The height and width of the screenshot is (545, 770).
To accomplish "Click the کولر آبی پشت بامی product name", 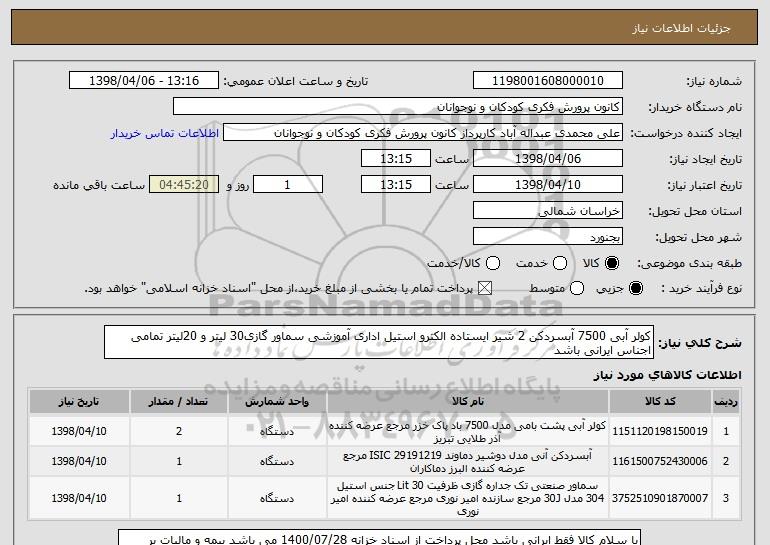I will (x=468, y=432).
